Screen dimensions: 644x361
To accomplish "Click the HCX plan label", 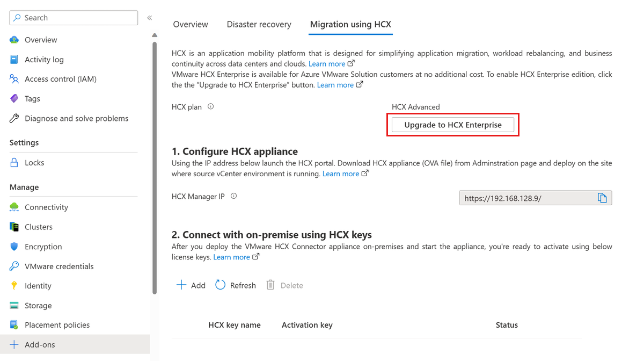I will tap(187, 107).
